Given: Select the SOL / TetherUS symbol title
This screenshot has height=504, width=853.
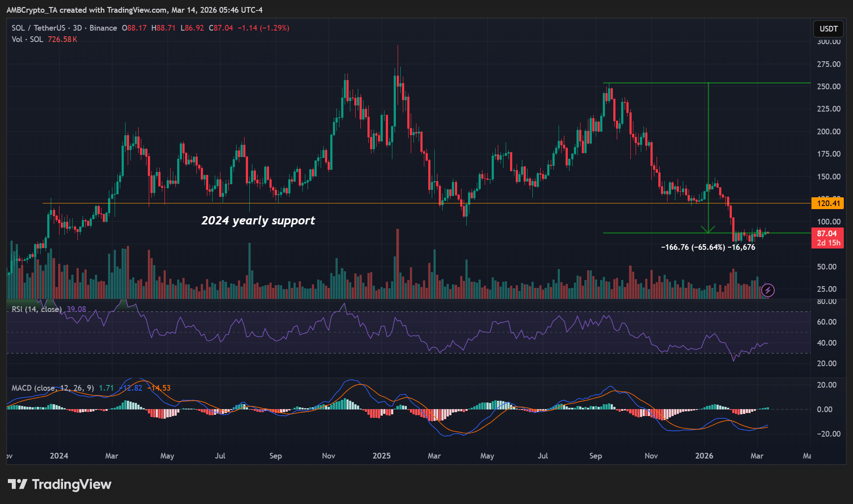Looking at the screenshot, I should click(x=38, y=28).
